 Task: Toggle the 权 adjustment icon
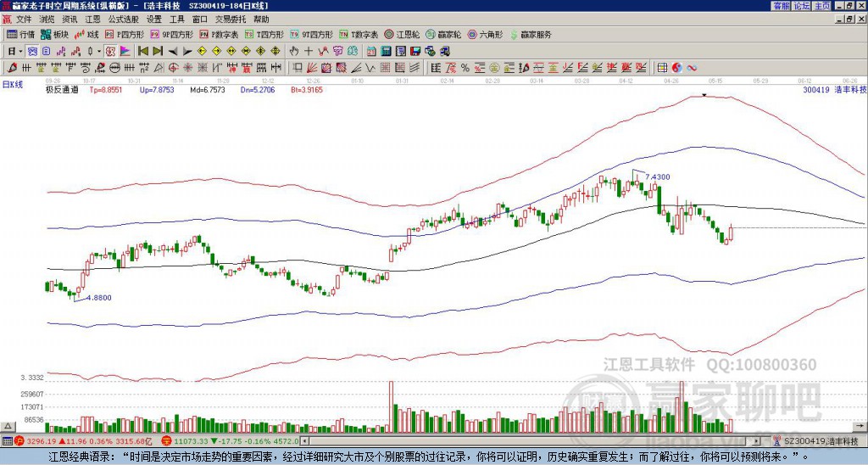[x=110, y=52]
